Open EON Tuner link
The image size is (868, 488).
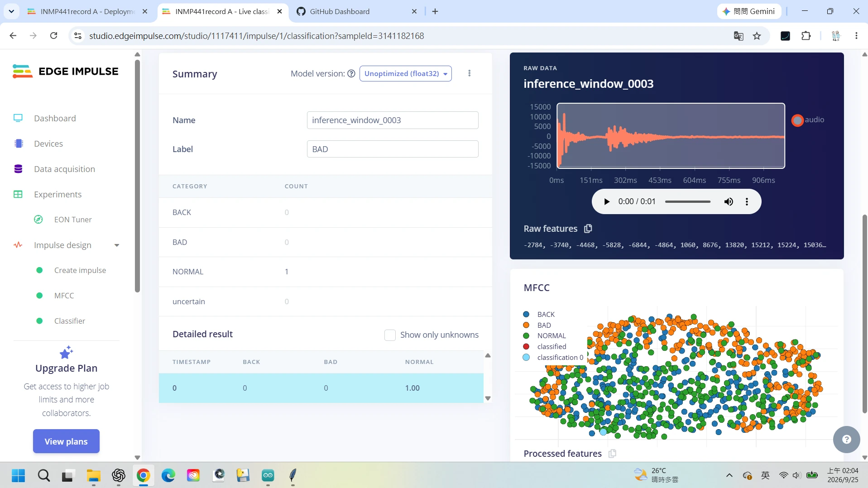tap(73, 220)
